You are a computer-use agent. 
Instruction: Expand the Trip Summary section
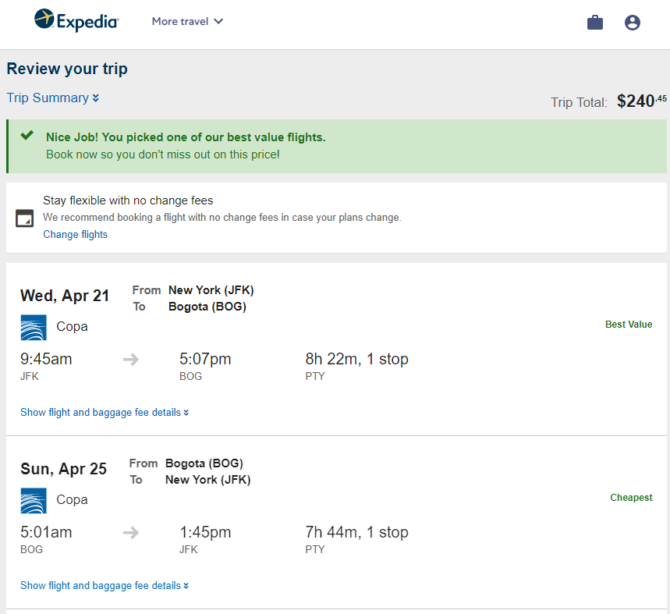point(53,98)
